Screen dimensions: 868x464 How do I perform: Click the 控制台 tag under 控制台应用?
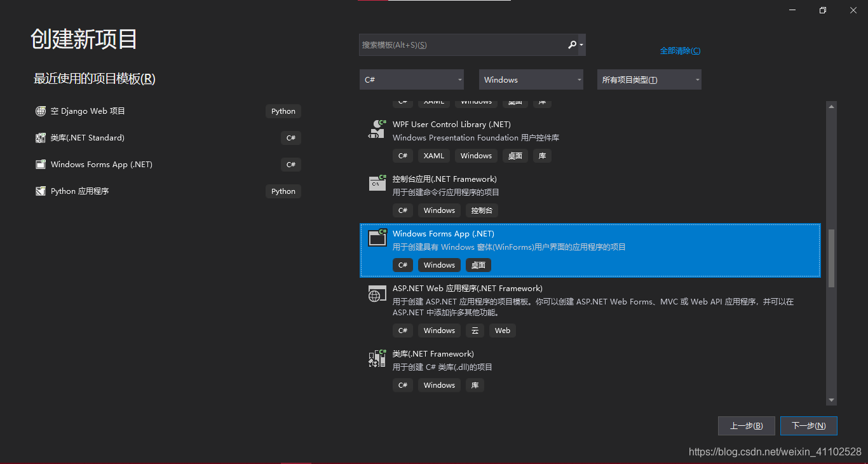(482, 210)
